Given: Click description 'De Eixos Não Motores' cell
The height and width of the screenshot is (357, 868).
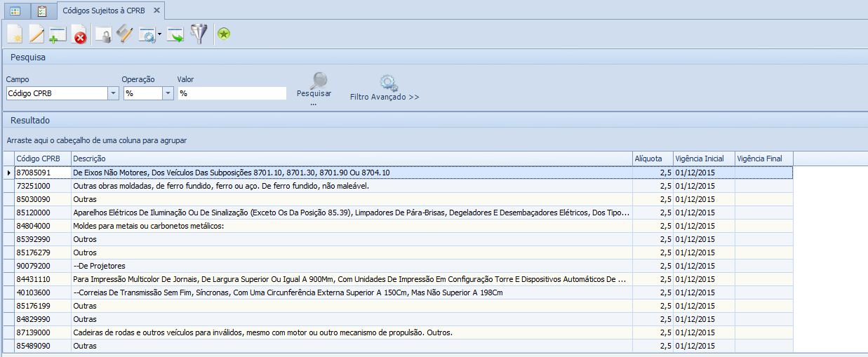Looking at the screenshot, I should pyautogui.click(x=352, y=172).
